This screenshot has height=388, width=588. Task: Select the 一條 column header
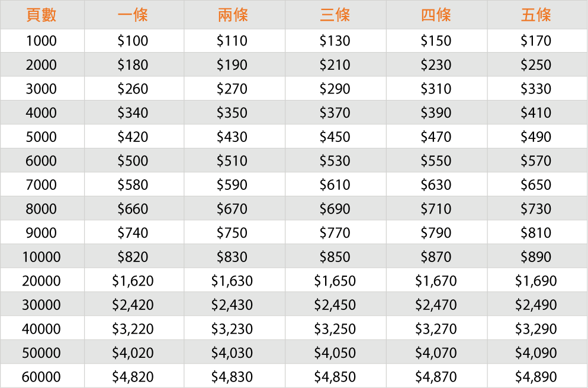[133, 15]
